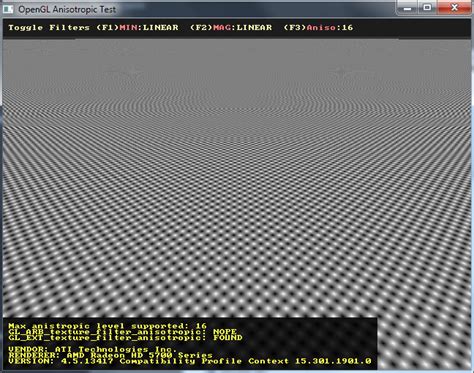Viewport: 474px width, 373px height.
Task: Toggle the (F3) Aniso:16 setting
Action: (318, 28)
